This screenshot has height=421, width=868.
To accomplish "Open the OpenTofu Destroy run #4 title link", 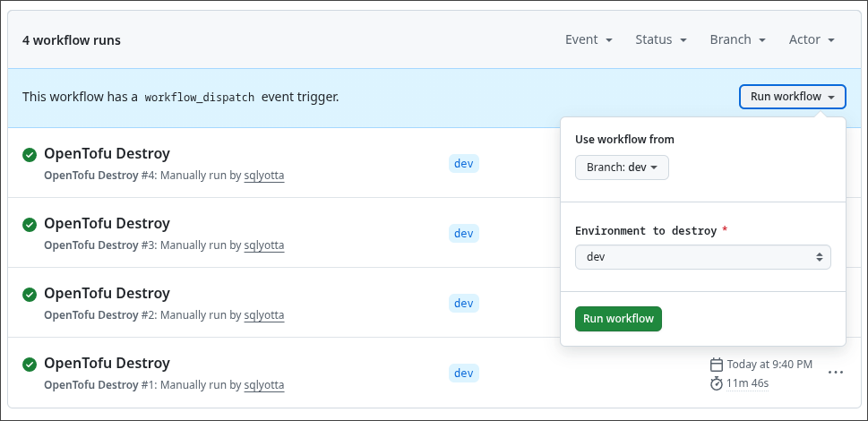I will pyautogui.click(x=107, y=153).
